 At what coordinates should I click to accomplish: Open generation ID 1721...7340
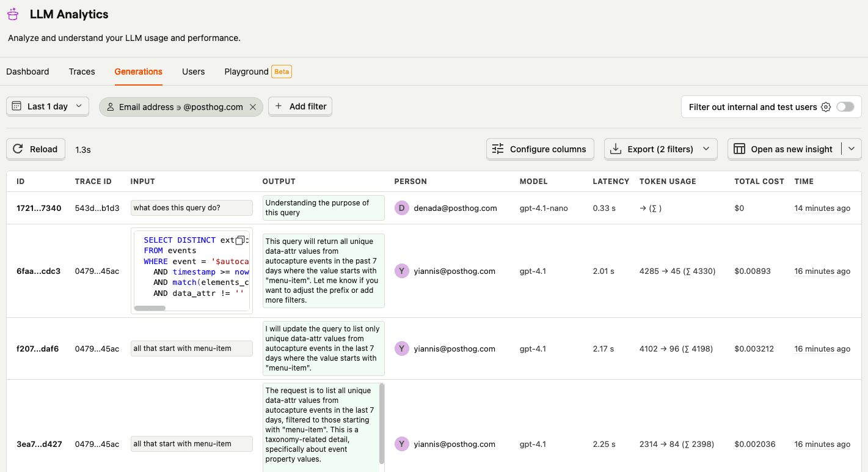tap(39, 208)
